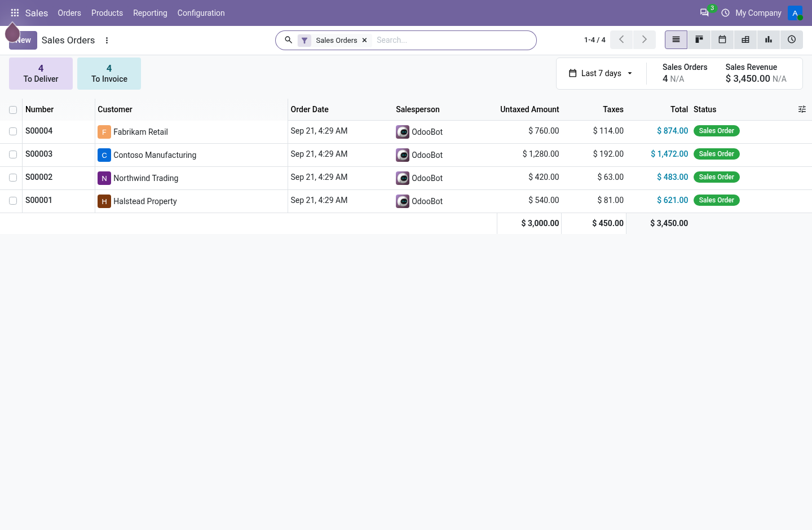This screenshot has width=812, height=530.
Task: Open the Products menu
Action: click(x=107, y=13)
